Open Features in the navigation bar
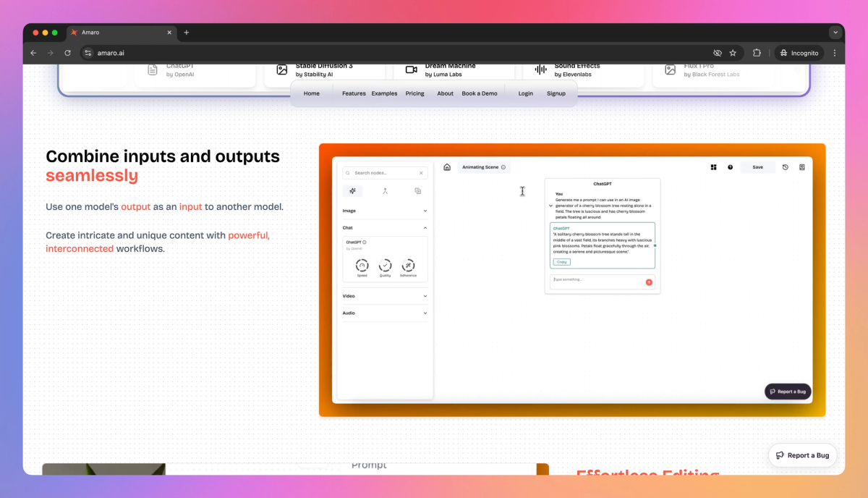 pos(354,93)
